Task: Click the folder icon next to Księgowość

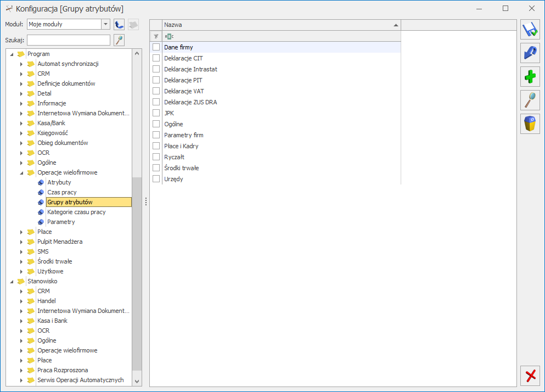Action: 31,133
